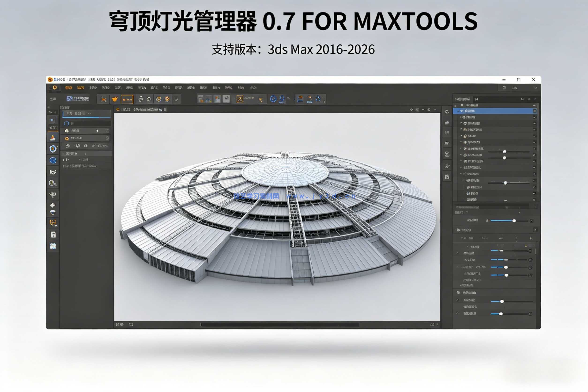Click the orange-outlined box with three squares
Viewport: 588px width, 392px height.
coord(127,99)
